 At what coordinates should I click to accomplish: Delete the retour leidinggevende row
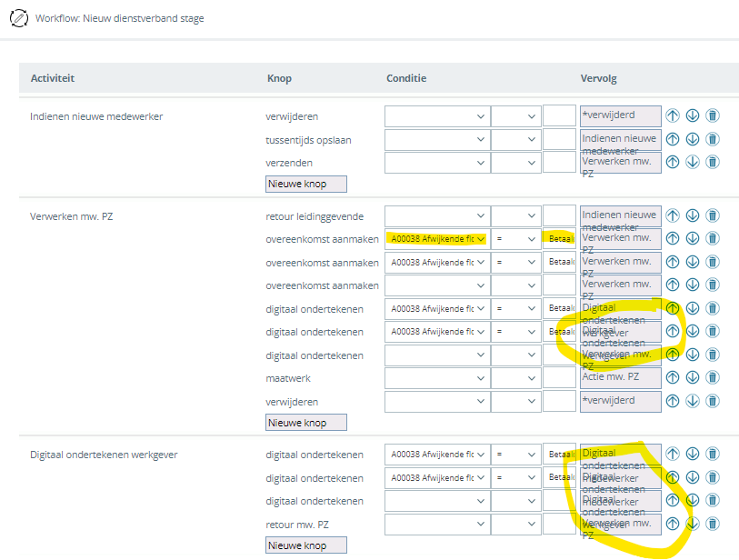coord(713,215)
